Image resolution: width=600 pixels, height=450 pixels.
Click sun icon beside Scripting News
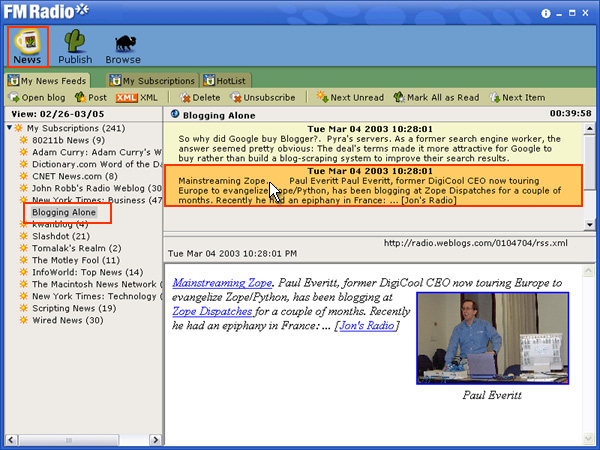click(24, 308)
